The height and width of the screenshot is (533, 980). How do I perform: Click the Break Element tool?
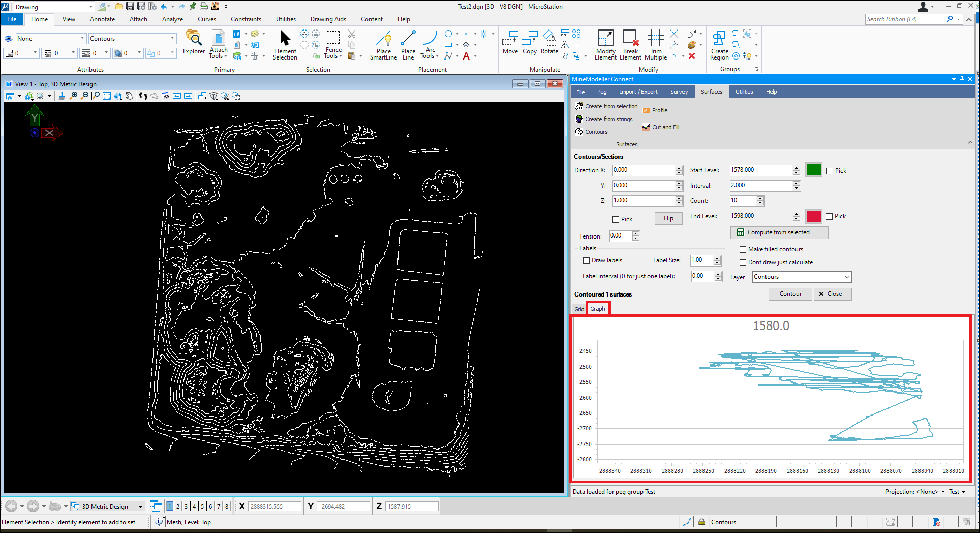[630, 45]
